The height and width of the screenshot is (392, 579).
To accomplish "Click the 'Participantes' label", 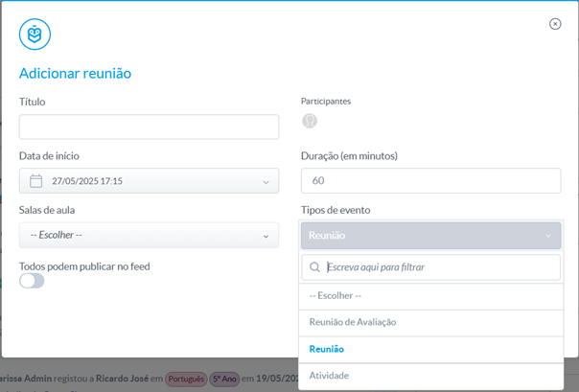I will point(326,102).
